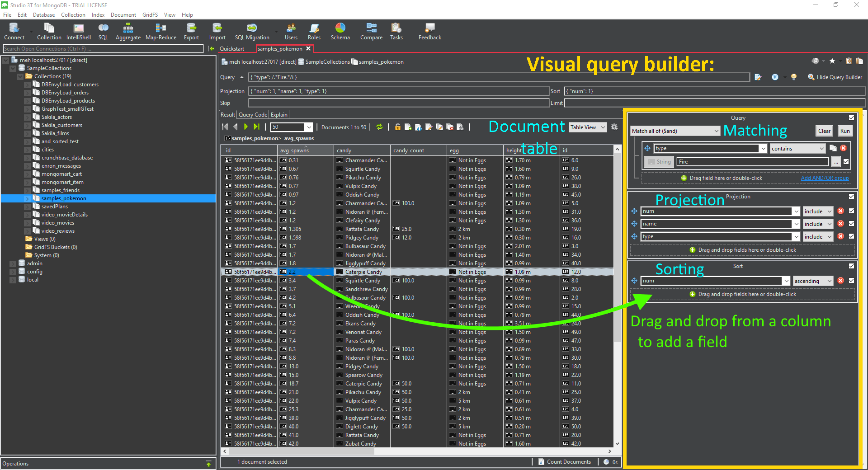Disable the num sort field checkbox
Screen dimensions: 868x470
pos(851,281)
